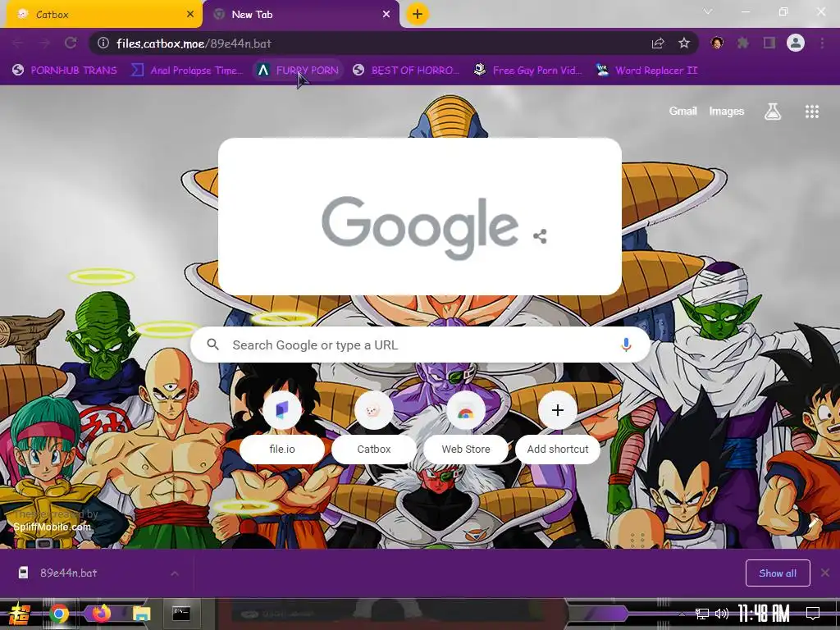
Task: Click the address bar URL text
Action: tap(194, 43)
